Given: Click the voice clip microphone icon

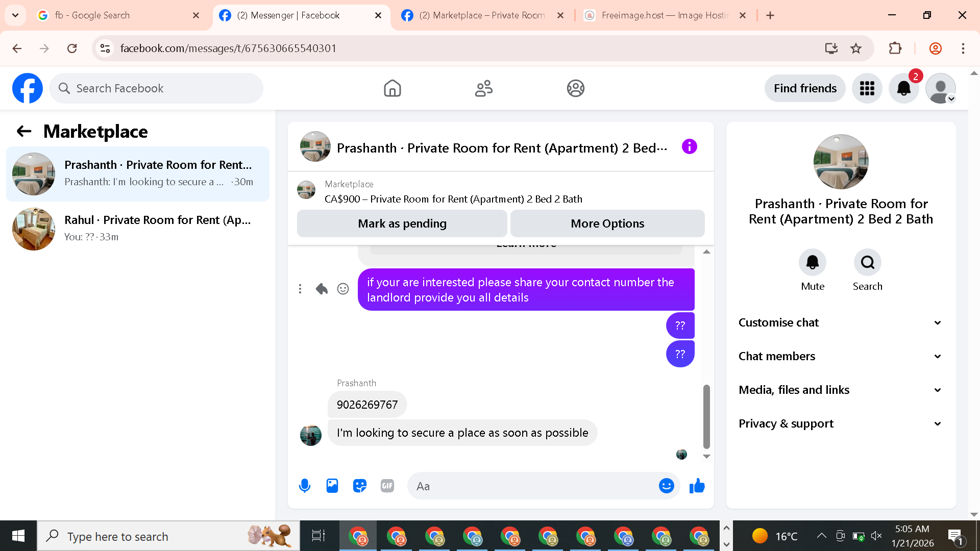Looking at the screenshot, I should click(x=305, y=486).
